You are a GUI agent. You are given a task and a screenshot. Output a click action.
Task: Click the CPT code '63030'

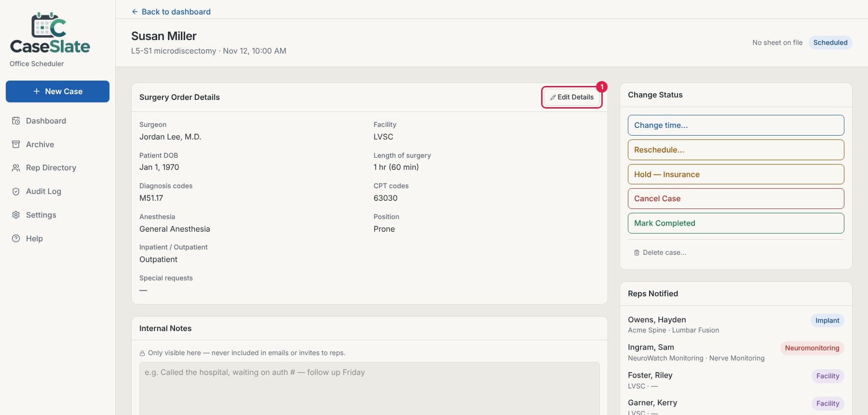pos(386,198)
